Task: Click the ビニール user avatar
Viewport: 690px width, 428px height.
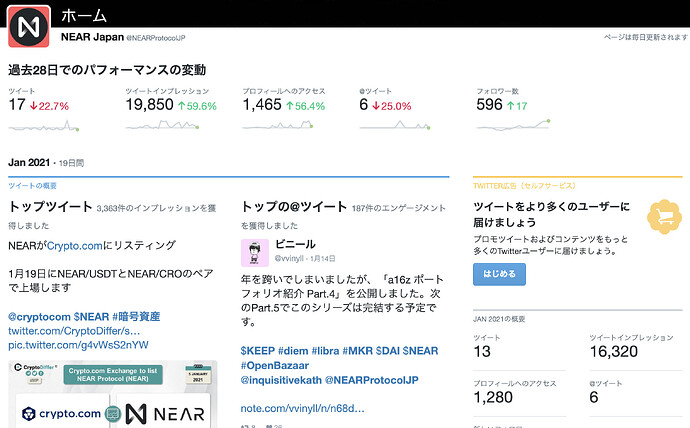Action: [255, 253]
